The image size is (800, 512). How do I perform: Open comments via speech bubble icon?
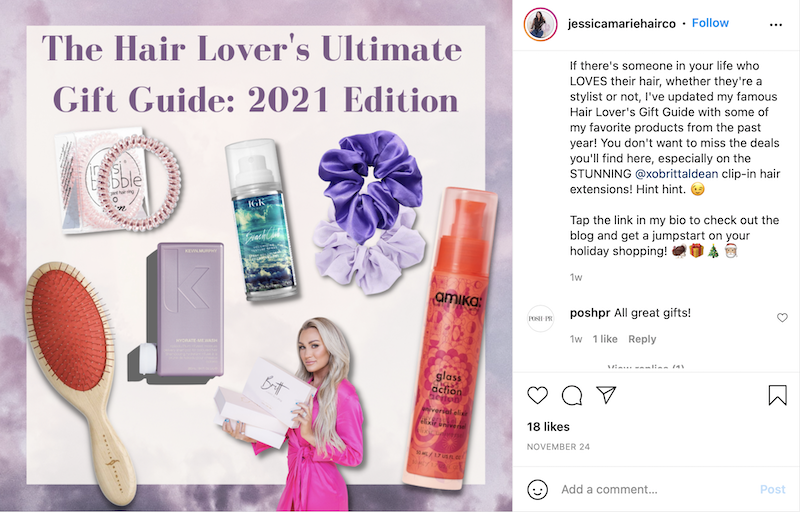[x=572, y=395]
